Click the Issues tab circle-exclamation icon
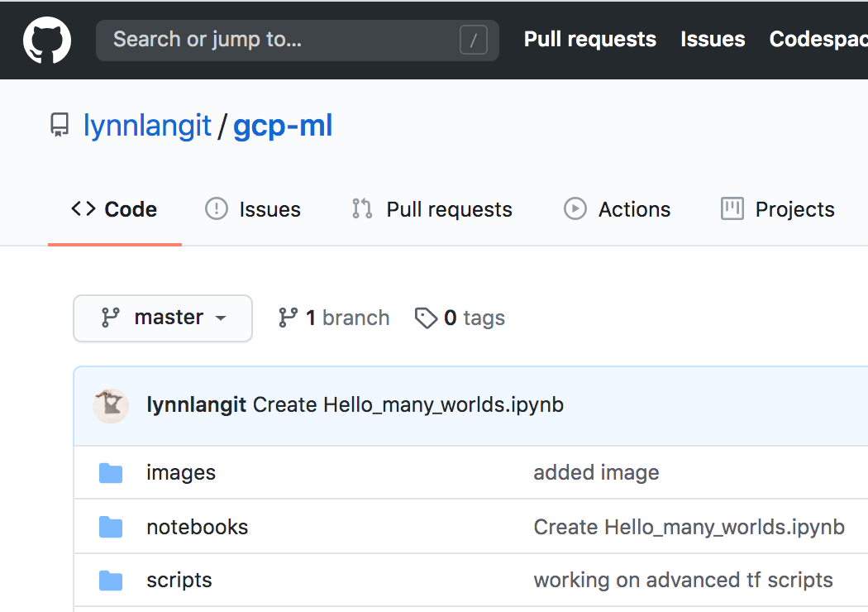The image size is (868, 612). [217, 208]
